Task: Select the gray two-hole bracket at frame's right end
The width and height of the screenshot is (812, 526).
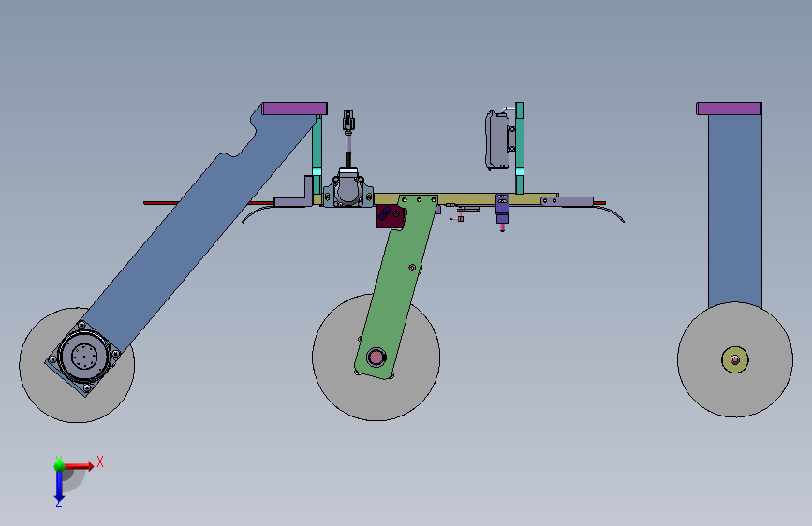Action: tap(567, 201)
